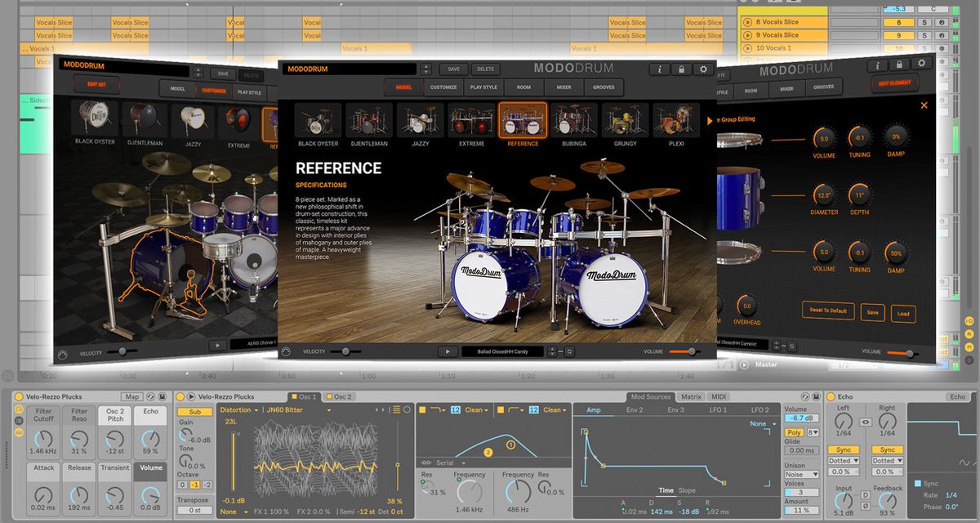Image resolution: width=980 pixels, height=523 pixels.
Task: Choose the Grungy drum kit
Action: click(x=625, y=124)
